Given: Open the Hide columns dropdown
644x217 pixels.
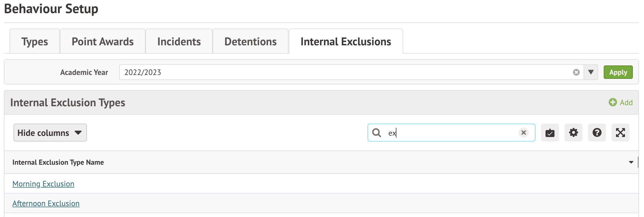Looking at the screenshot, I should click(x=50, y=133).
